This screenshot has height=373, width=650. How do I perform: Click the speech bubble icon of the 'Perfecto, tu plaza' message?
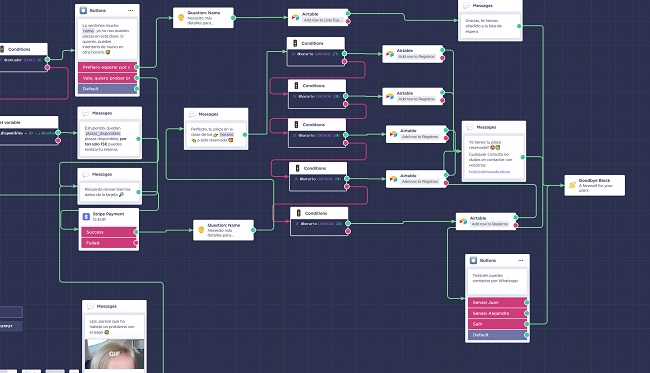tap(192, 114)
